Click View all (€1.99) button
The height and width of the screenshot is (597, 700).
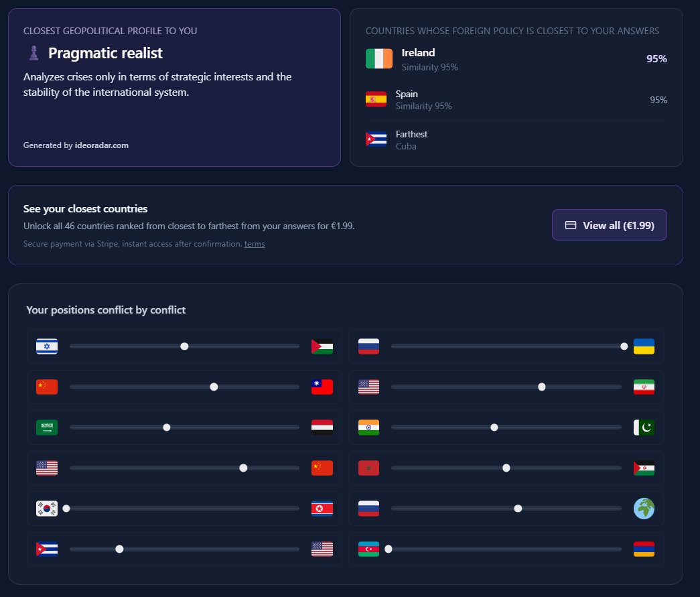click(x=610, y=225)
